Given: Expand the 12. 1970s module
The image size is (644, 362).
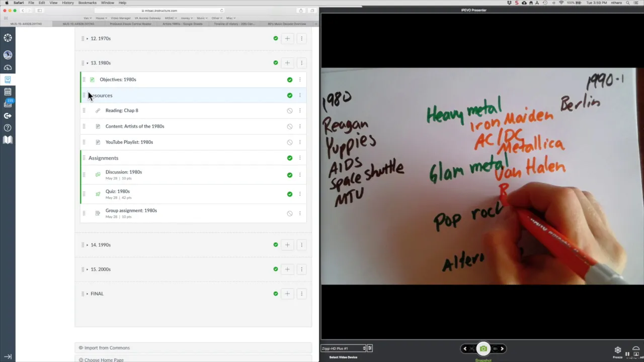Looking at the screenshot, I should (87, 38).
